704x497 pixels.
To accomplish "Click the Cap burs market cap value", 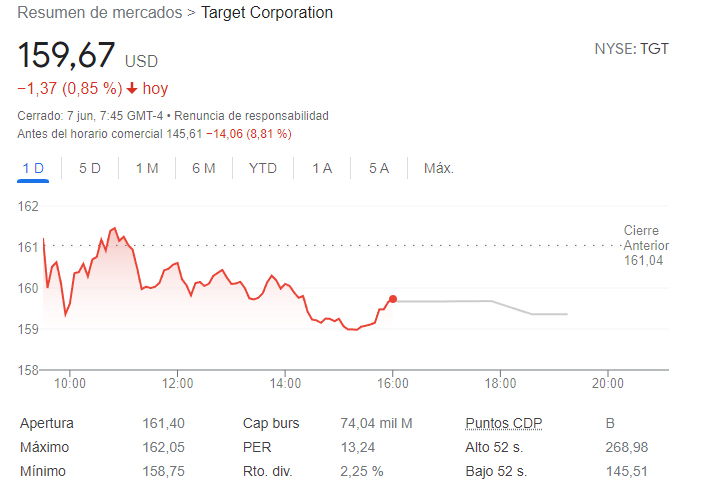I will tap(377, 423).
